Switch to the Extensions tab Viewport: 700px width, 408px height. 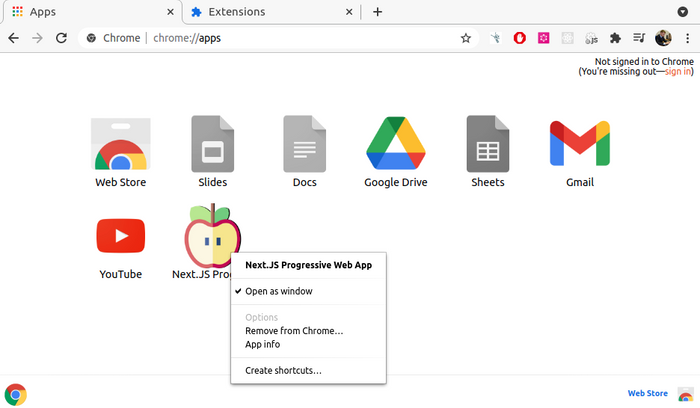[272, 12]
